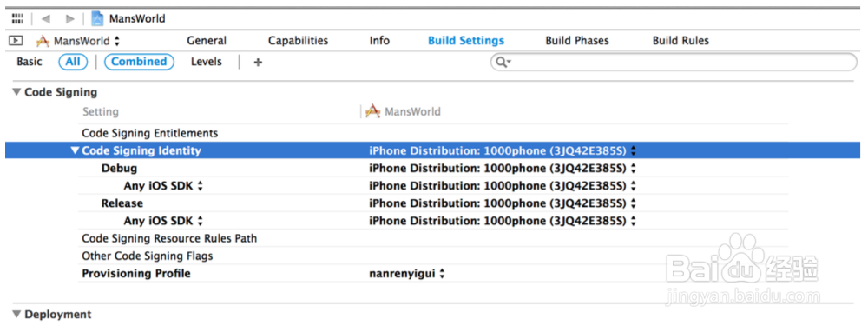This screenshot has width=868, height=326.
Task: Show All build settings
Action: pos(73,62)
